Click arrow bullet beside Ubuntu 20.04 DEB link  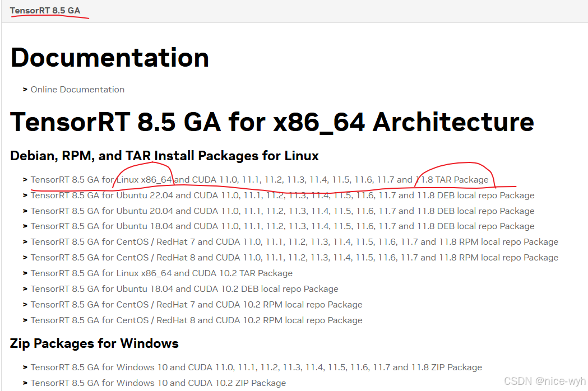(x=25, y=211)
